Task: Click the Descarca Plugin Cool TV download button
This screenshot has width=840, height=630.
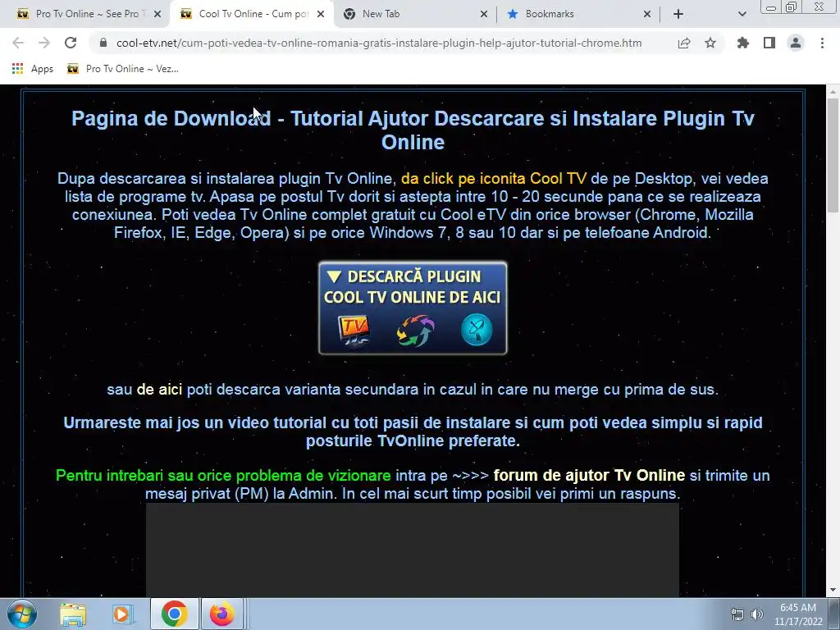Action: click(x=413, y=308)
